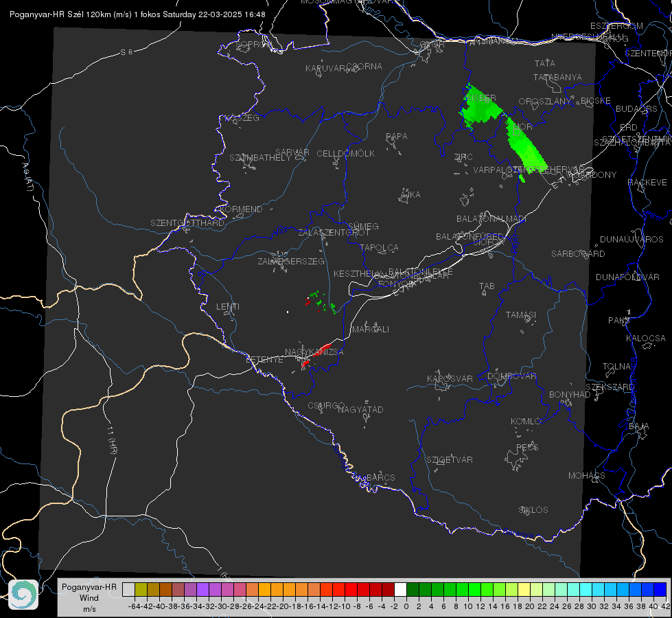Click the TAMÁSI city label
Viewport: 672px width, 618px height.
coord(521,315)
